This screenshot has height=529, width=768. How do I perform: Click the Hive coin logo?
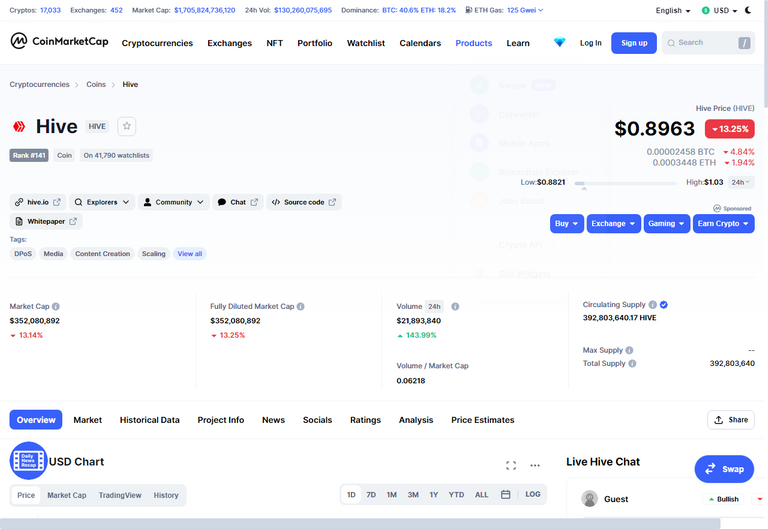(19, 127)
